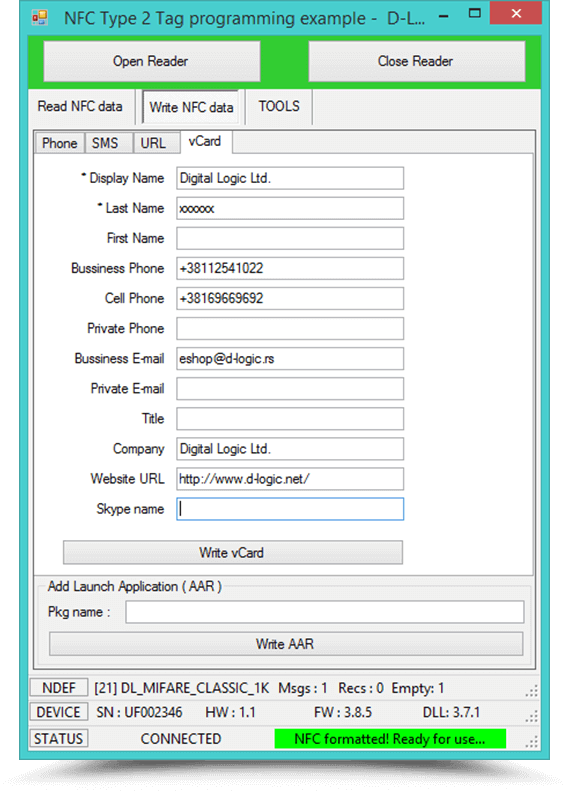Click the green NFC formatted status message
This screenshot has height=791, width=563.
(x=390, y=739)
